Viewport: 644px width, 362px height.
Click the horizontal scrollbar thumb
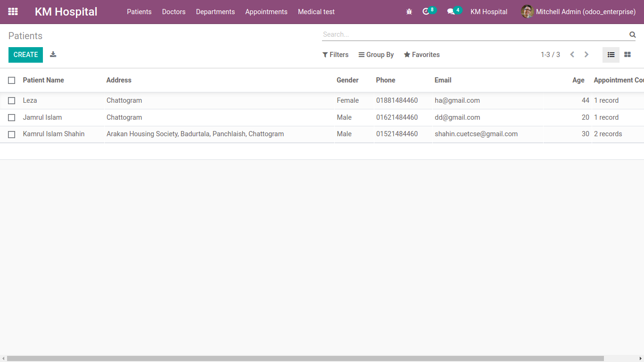click(305, 359)
